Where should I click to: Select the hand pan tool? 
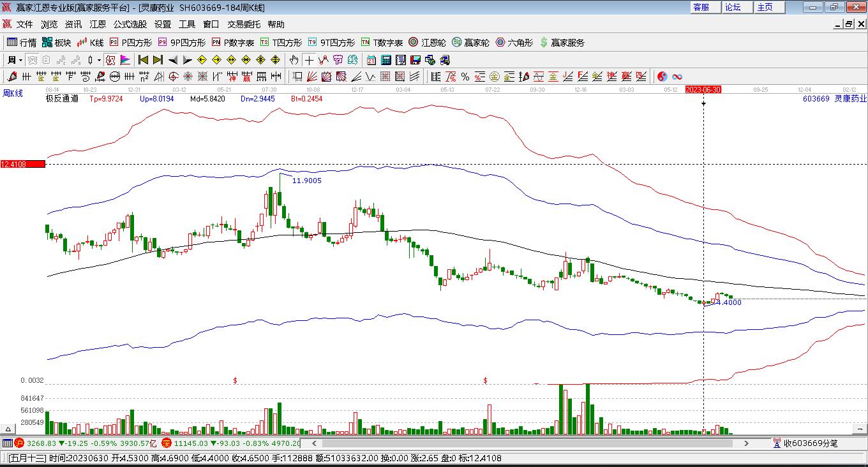[294, 60]
